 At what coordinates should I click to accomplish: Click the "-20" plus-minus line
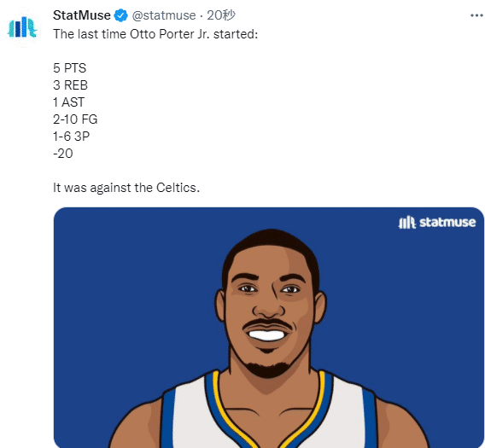click(x=63, y=154)
